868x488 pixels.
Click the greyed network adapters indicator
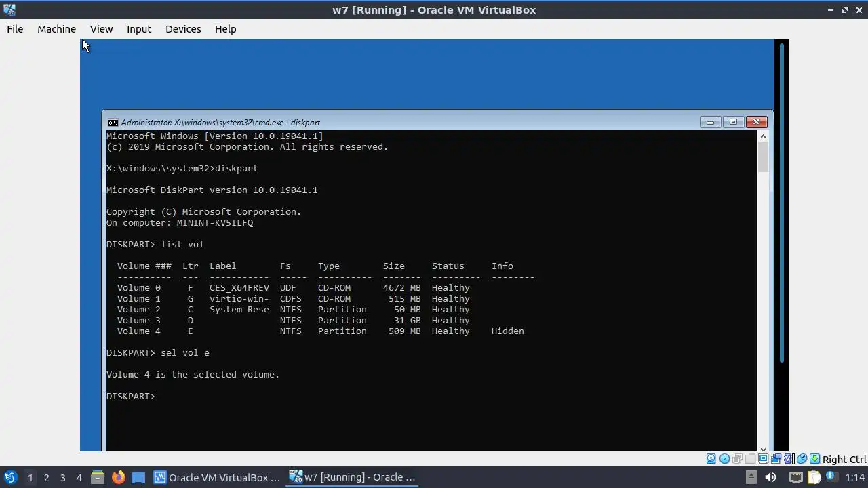737,459
